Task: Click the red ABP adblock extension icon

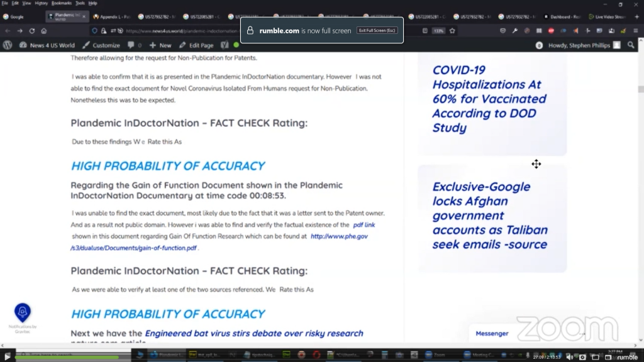Action: [551, 31]
